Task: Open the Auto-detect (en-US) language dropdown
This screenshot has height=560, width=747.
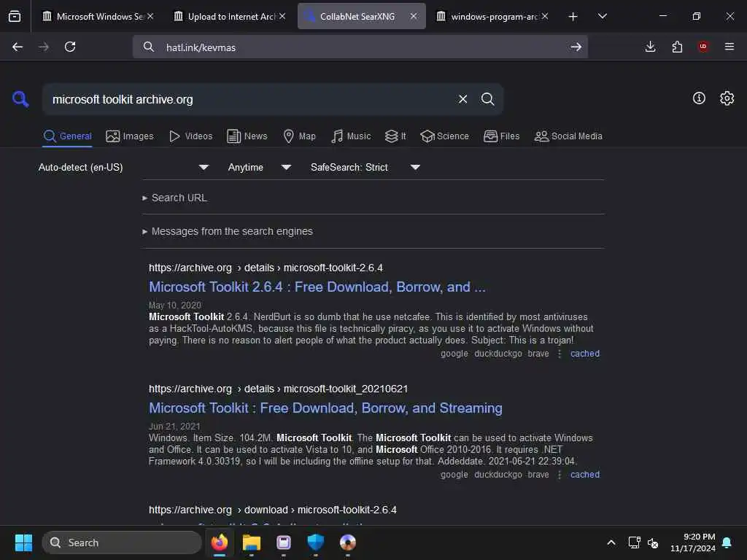Action: point(123,167)
